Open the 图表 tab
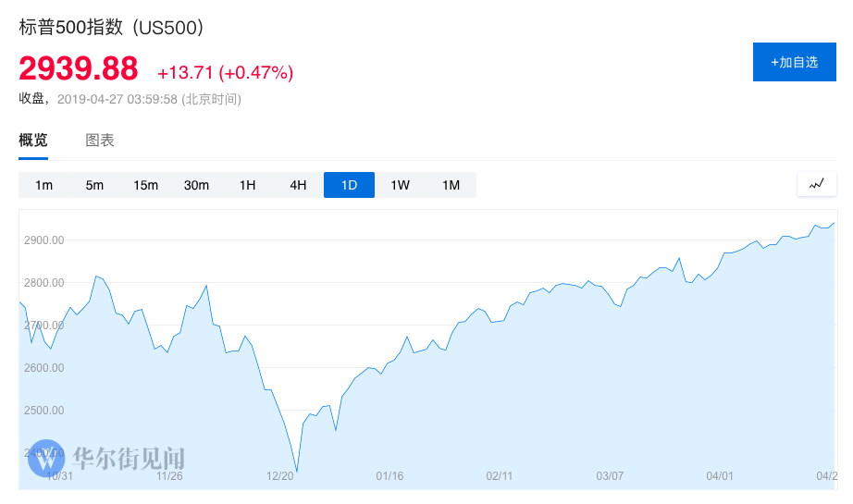The image size is (853, 504). point(100,141)
